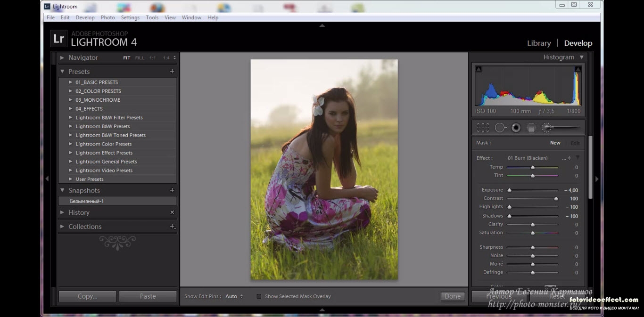
Task: Click the Done button
Action: coord(453,296)
